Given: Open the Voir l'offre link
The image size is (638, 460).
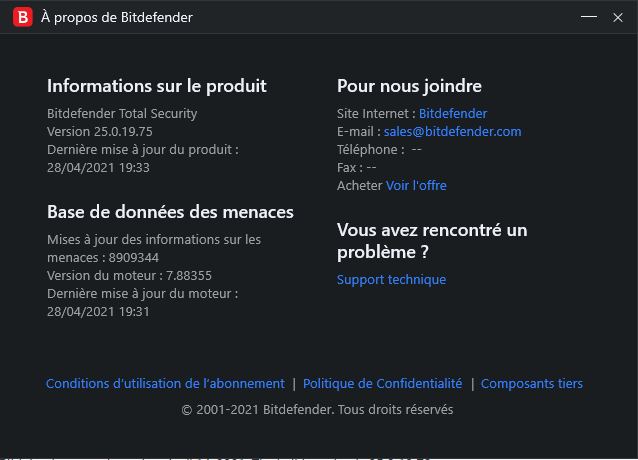Looking at the screenshot, I should click(416, 186).
